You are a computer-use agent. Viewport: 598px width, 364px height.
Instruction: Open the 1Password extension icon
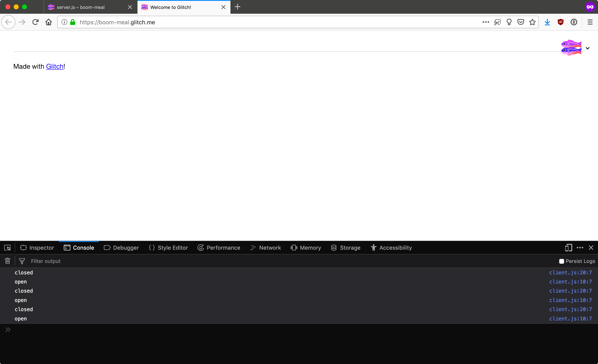pyautogui.click(x=574, y=22)
